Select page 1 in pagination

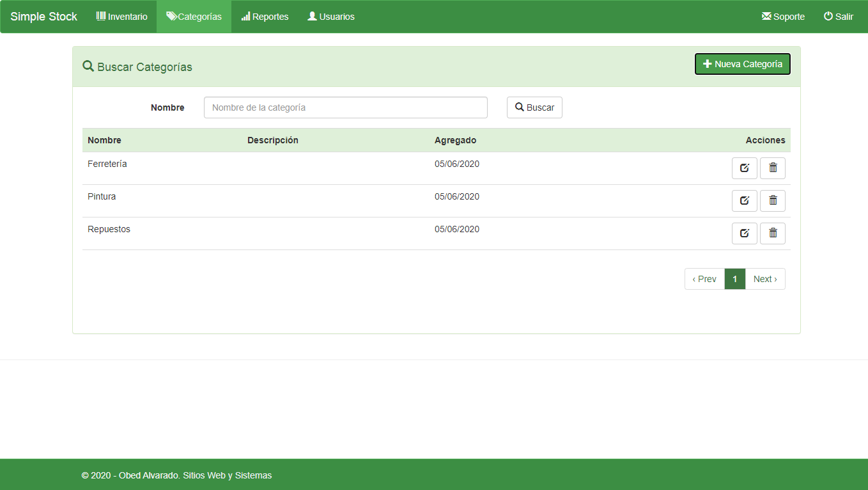(x=735, y=279)
